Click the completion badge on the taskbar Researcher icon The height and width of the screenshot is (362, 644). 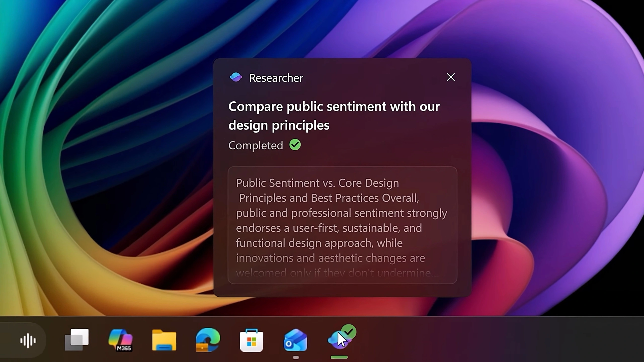pos(349,331)
